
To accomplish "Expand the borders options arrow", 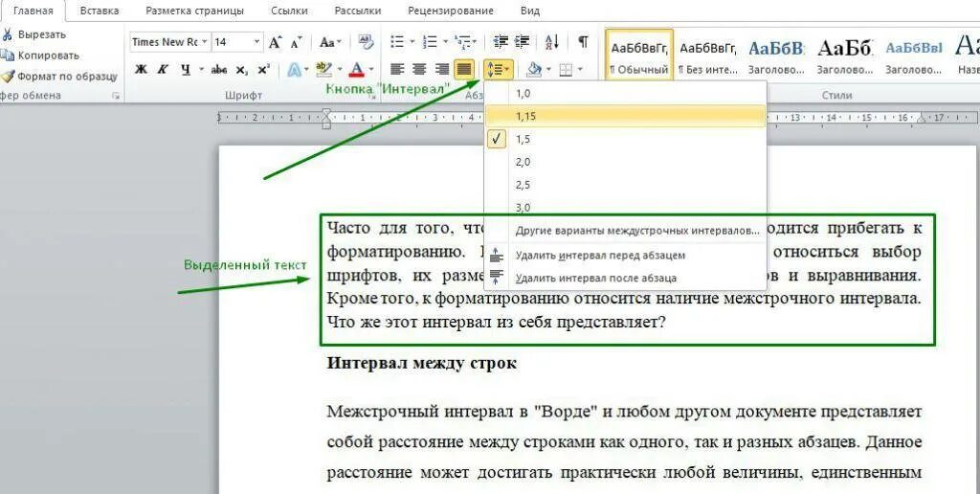I will 581,70.
